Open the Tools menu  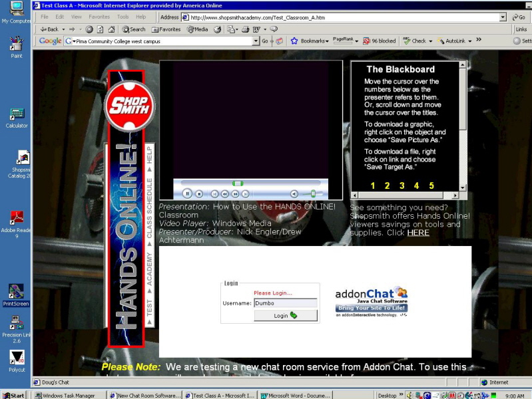click(123, 17)
